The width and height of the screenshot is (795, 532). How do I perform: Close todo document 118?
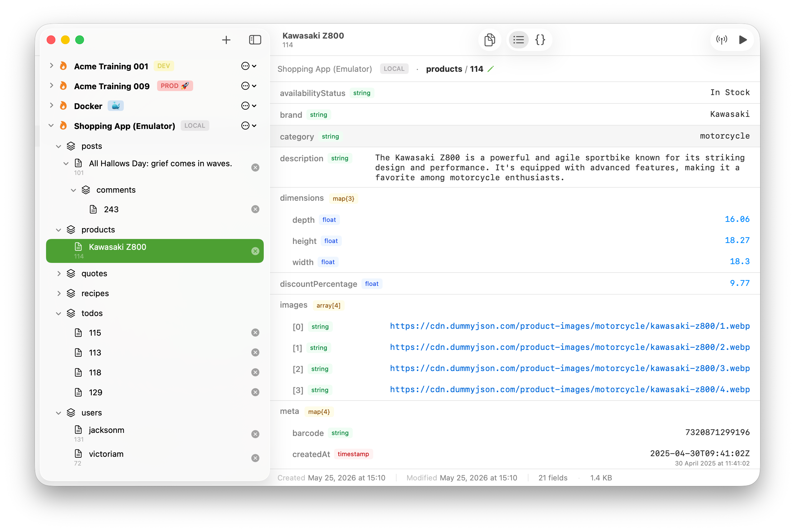point(255,373)
